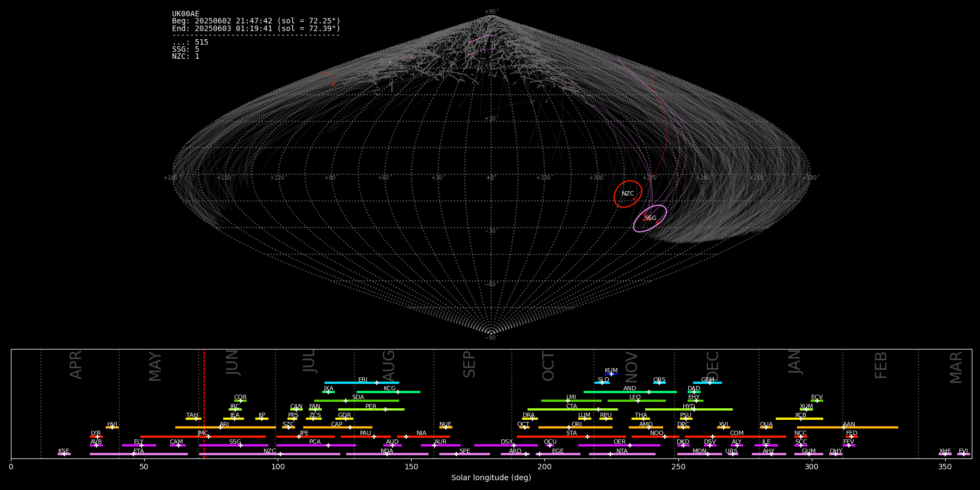
Task: Click the red NZC radiant ellipse on the sky map
Action: [628, 194]
